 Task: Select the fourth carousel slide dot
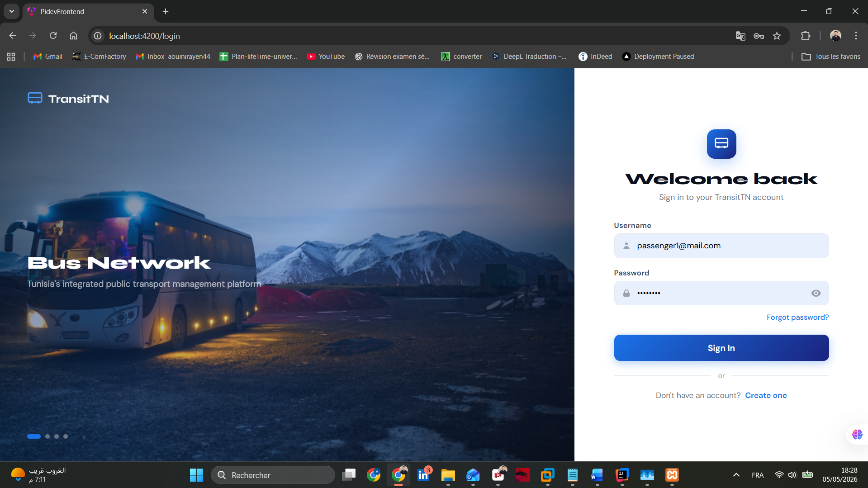pos(66,436)
